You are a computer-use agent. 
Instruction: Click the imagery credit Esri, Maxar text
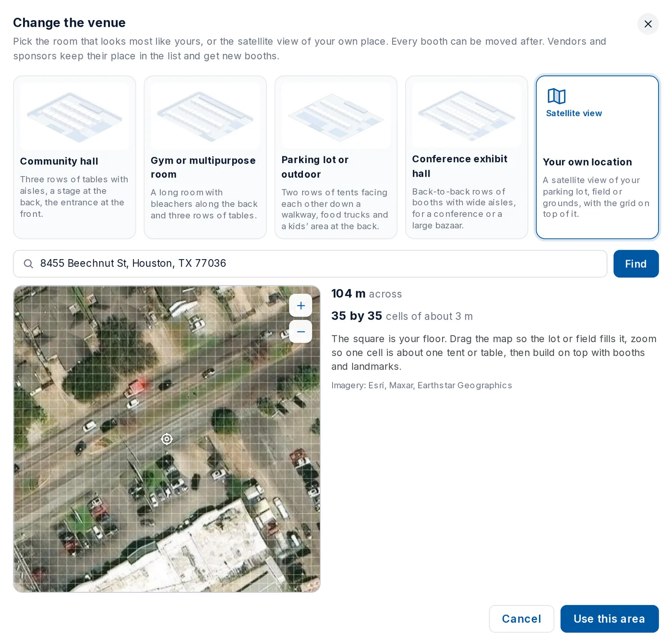421,385
